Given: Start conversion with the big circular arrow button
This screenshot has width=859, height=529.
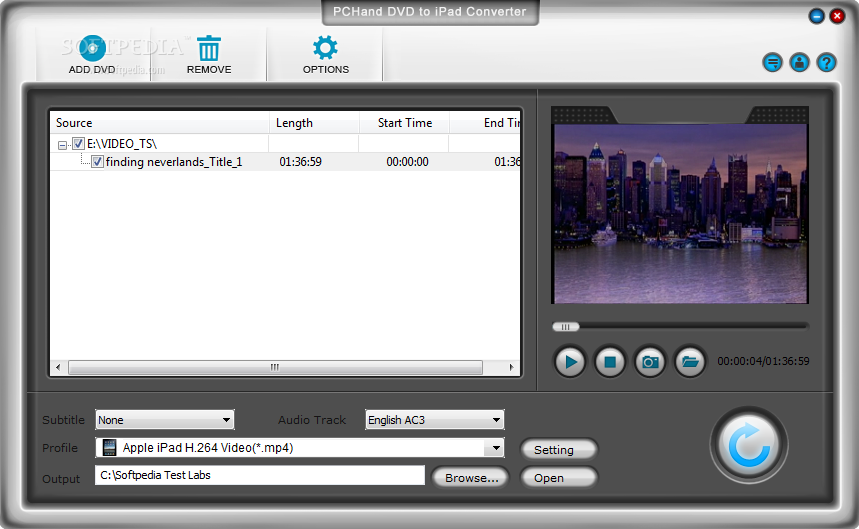Looking at the screenshot, I should [x=749, y=445].
